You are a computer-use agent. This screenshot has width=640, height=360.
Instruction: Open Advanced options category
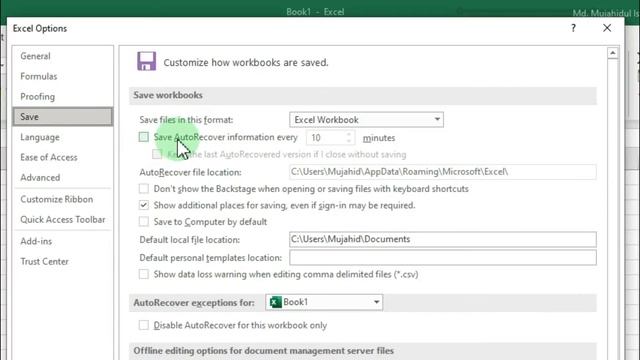click(62, 178)
